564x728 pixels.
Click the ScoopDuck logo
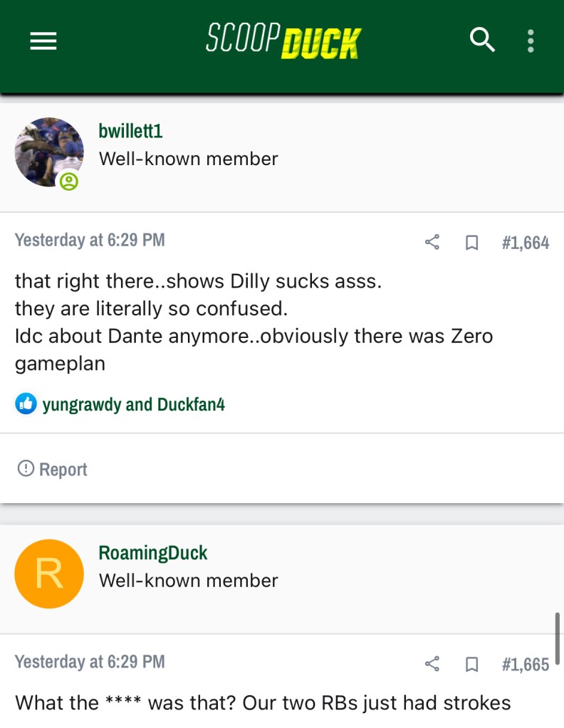point(283,41)
